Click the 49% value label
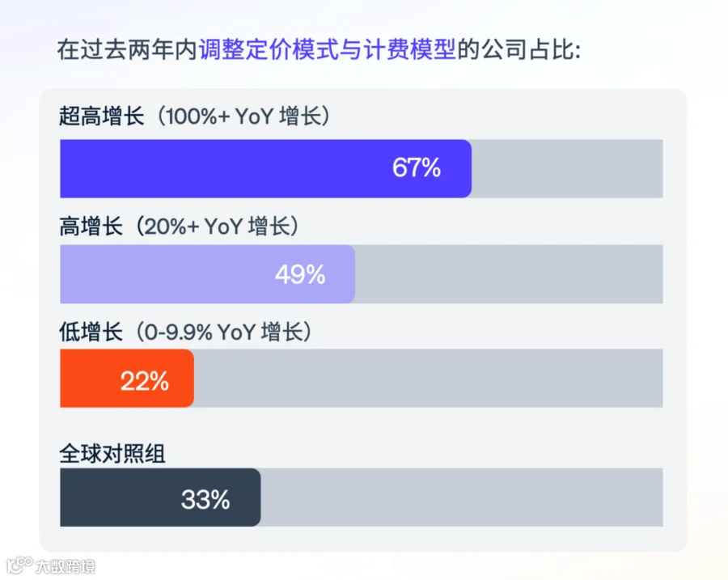The width and height of the screenshot is (728, 580). [x=300, y=274]
